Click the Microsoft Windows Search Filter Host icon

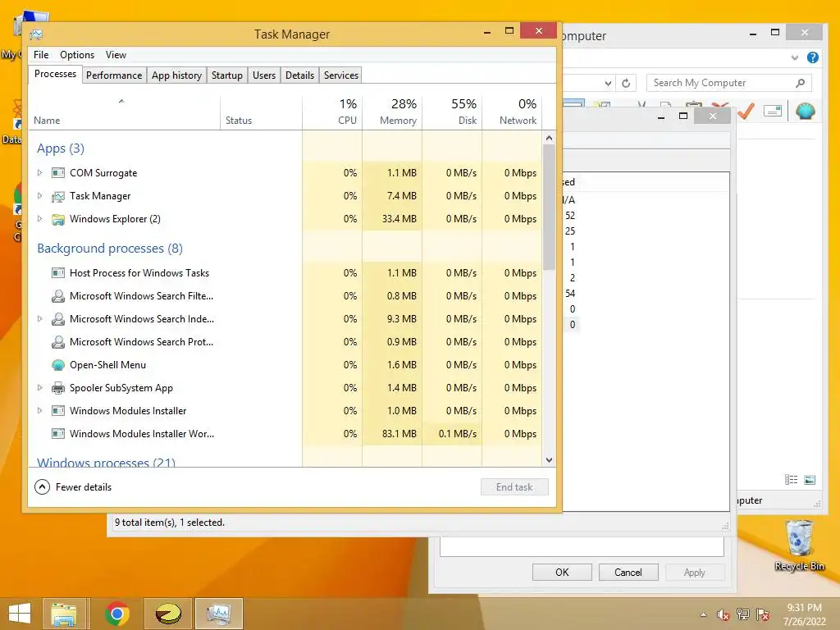58,296
